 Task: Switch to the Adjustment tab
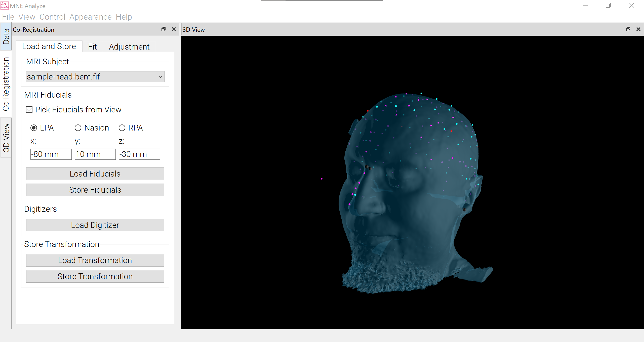[129, 47]
